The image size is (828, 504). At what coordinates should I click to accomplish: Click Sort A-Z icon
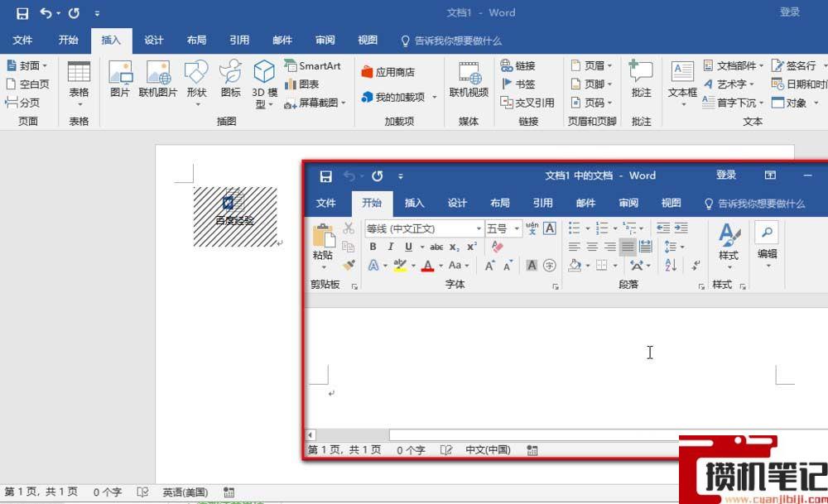click(x=671, y=266)
